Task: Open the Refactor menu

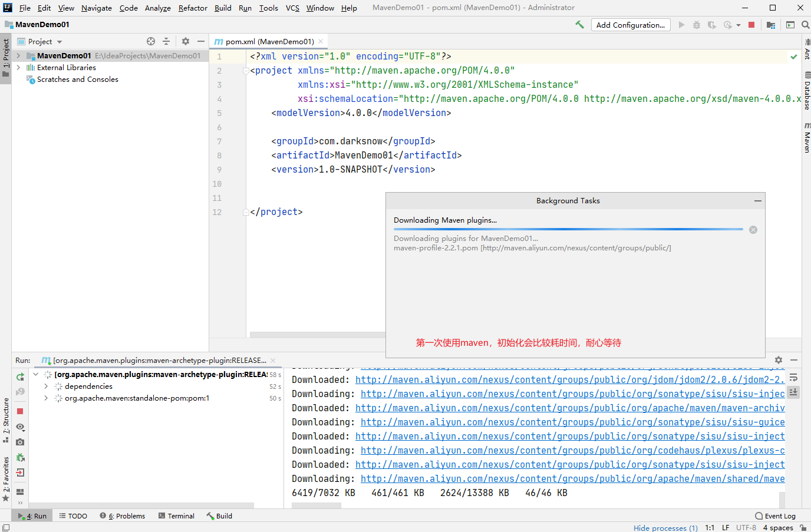Action: coord(193,8)
